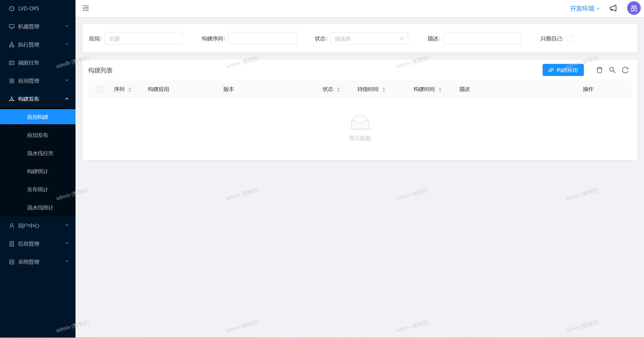Viewport: 644px width, 338px height.
Task: Refresh the build list
Action: pyautogui.click(x=625, y=70)
